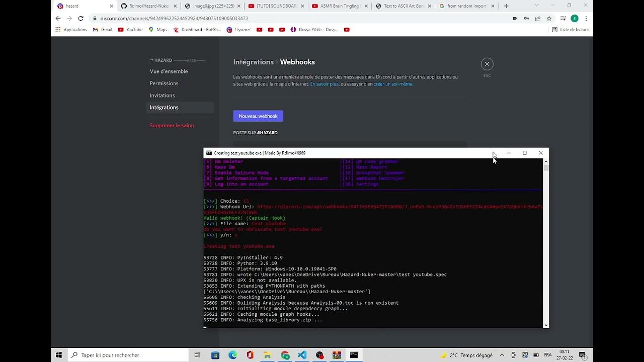This screenshot has height=362, width=644.
Task: Open Task View on the taskbar
Action: [x=198, y=355]
